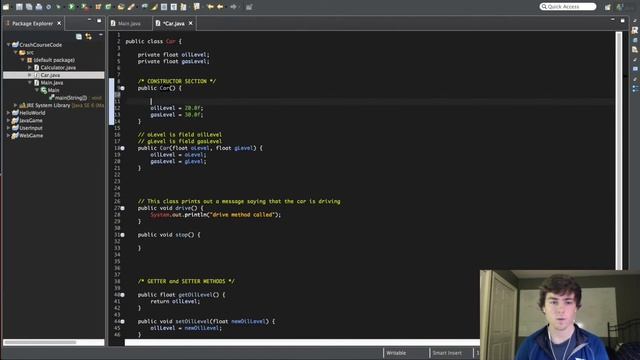Collapse the src folder

coord(16,52)
